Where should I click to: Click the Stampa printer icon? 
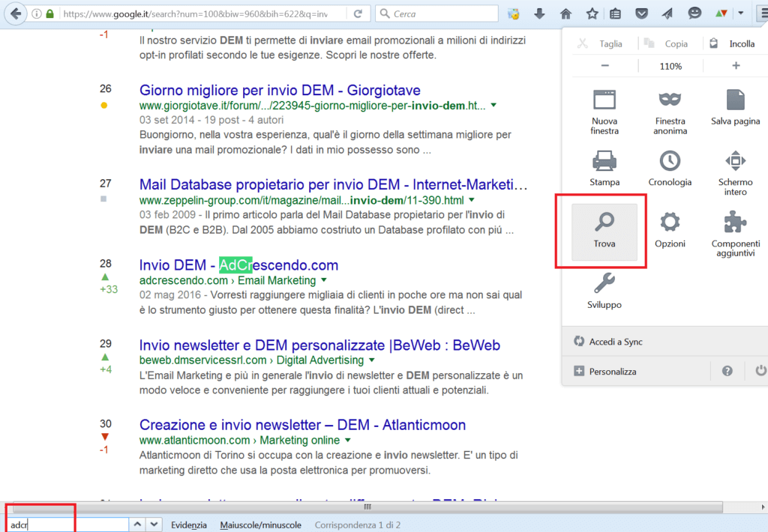(x=604, y=168)
